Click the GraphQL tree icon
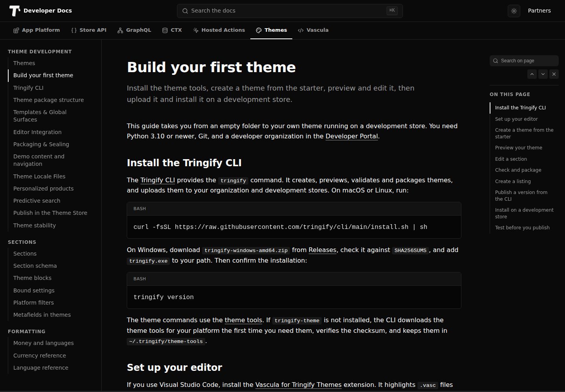Screen dimensions: 565x392 (120, 30)
